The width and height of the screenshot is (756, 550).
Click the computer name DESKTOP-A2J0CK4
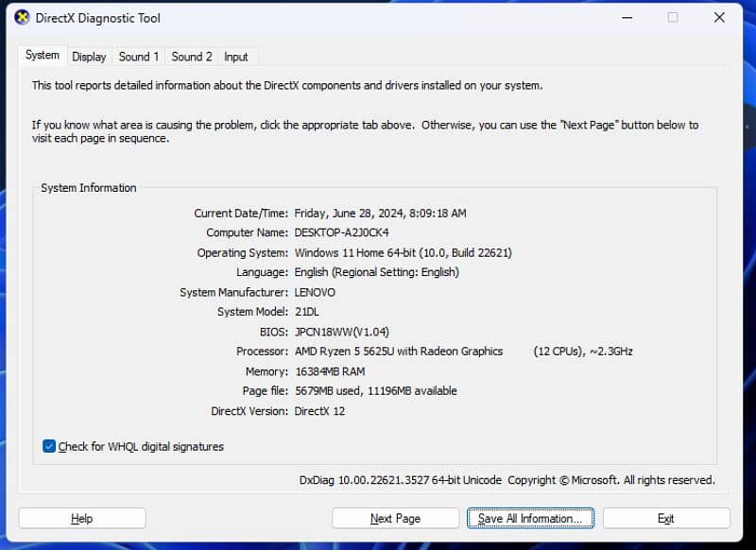coord(341,232)
